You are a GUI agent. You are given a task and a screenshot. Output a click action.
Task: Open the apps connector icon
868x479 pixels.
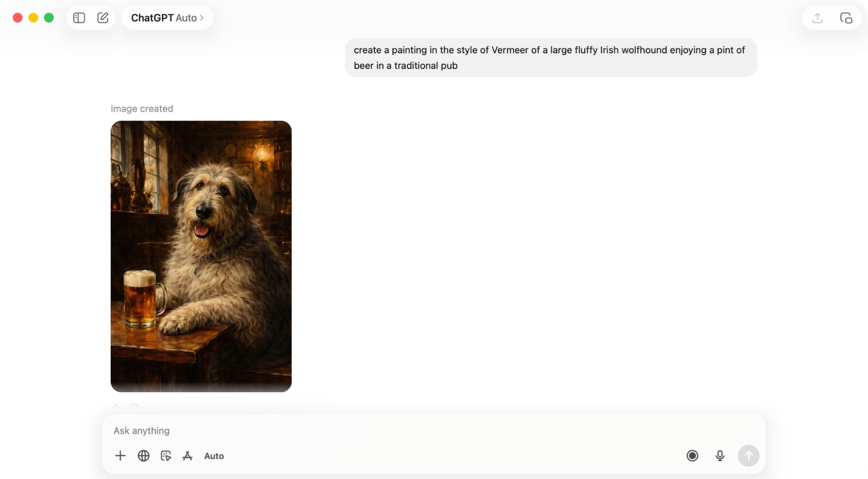click(x=188, y=456)
